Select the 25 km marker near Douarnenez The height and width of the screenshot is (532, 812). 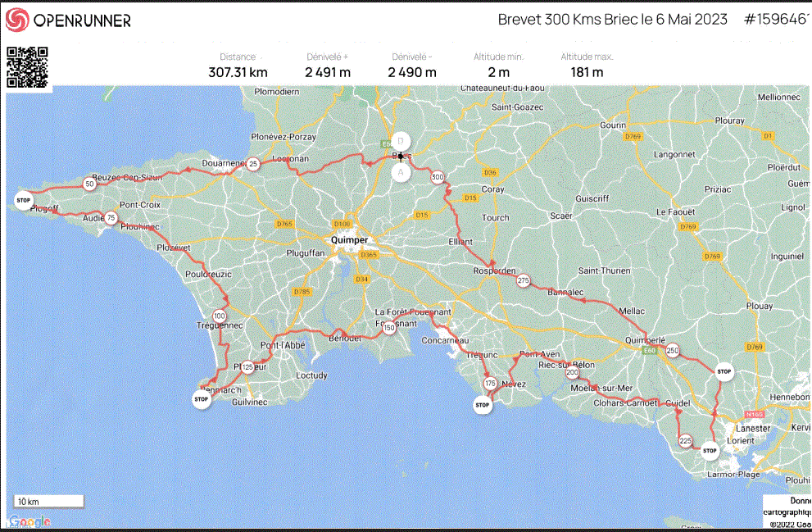coord(254,164)
